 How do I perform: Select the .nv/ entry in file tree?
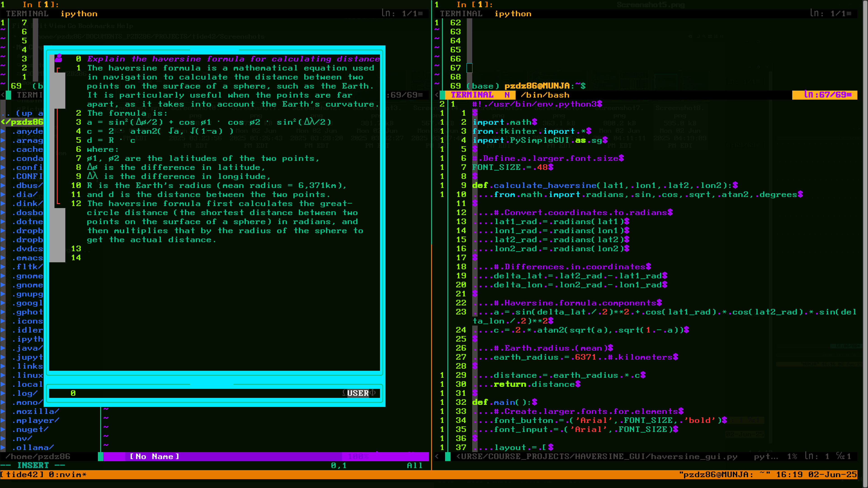tap(22, 439)
